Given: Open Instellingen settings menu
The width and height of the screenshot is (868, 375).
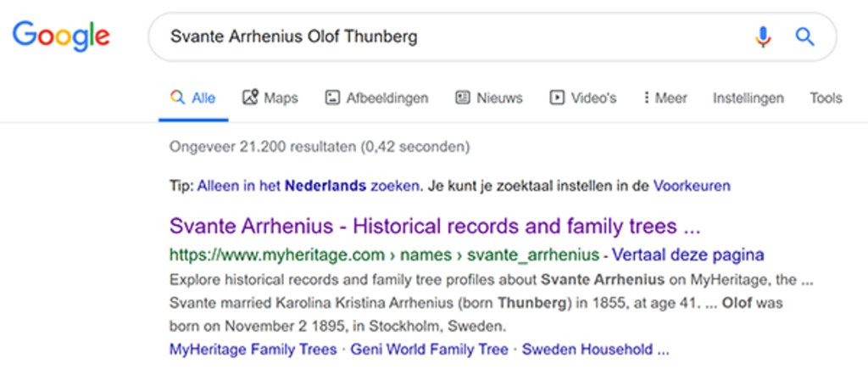Looking at the screenshot, I should point(748,98).
